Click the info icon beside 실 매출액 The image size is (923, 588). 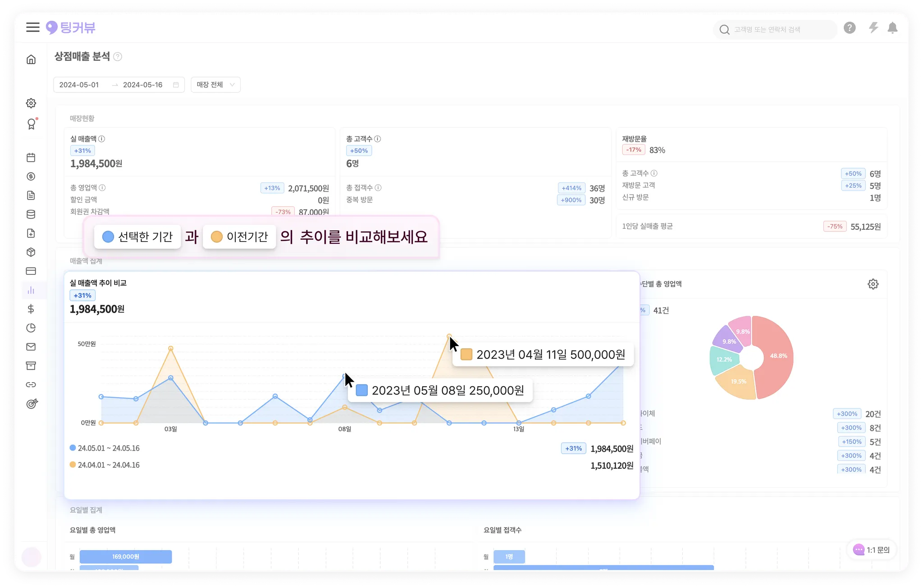pyautogui.click(x=102, y=139)
